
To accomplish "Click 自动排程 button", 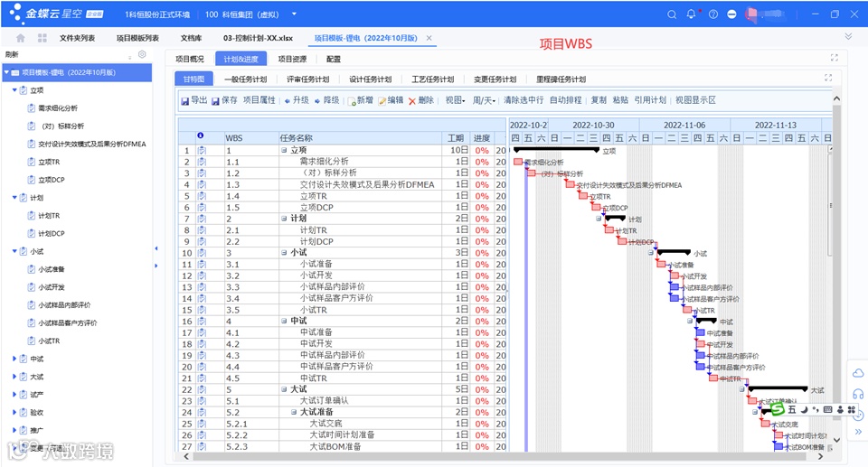I will point(565,100).
